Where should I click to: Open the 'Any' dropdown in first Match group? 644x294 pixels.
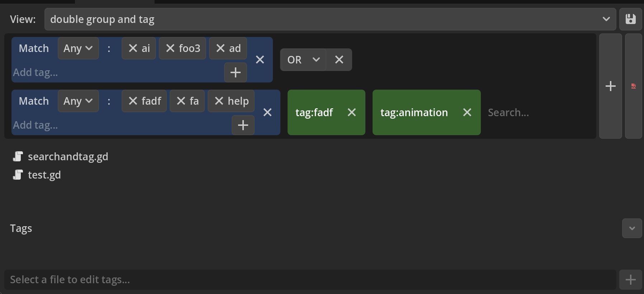tap(78, 48)
